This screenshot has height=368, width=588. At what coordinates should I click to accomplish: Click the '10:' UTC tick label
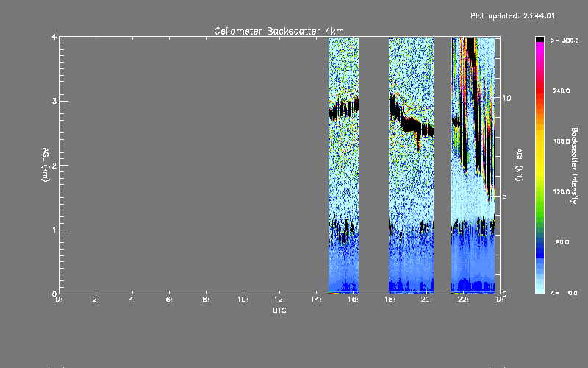(243, 300)
